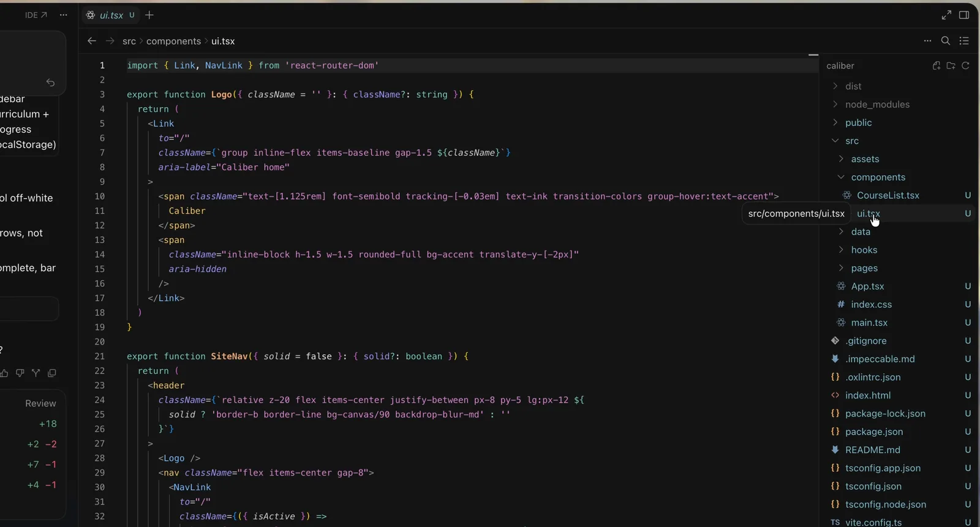This screenshot has width=980, height=527.
Task: Open in IDE via the IDE link
Action: pos(36,15)
